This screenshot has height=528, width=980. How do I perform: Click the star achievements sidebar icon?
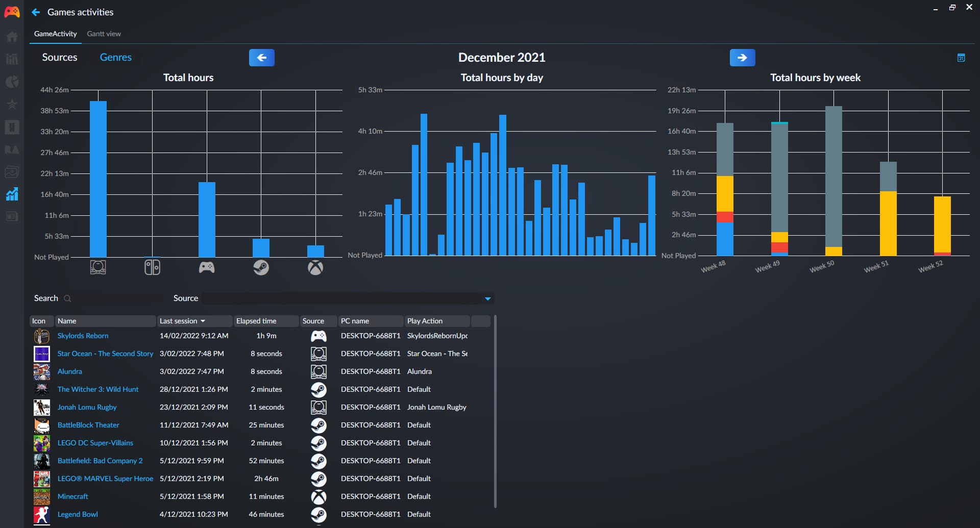12,104
